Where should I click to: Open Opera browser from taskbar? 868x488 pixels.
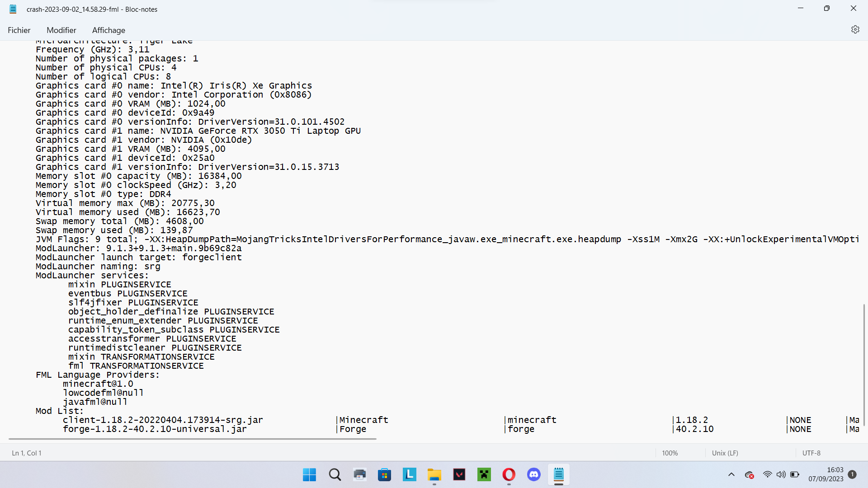coord(509,474)
